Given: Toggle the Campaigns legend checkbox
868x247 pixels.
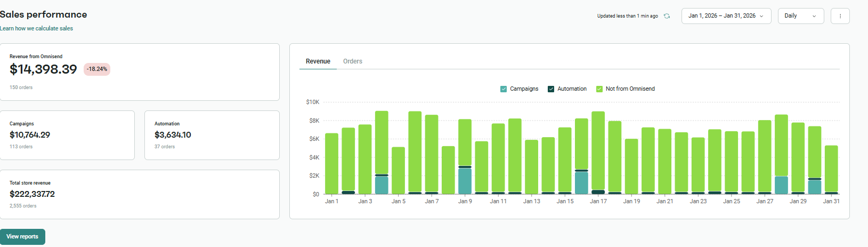Looking at the screenshot, I should tap(504, 89).
